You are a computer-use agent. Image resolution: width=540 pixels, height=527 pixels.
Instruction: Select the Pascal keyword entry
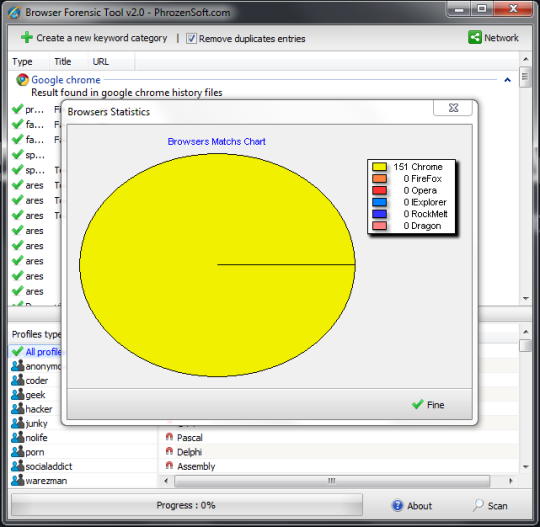pyautogui.click(x=190, y=438)
